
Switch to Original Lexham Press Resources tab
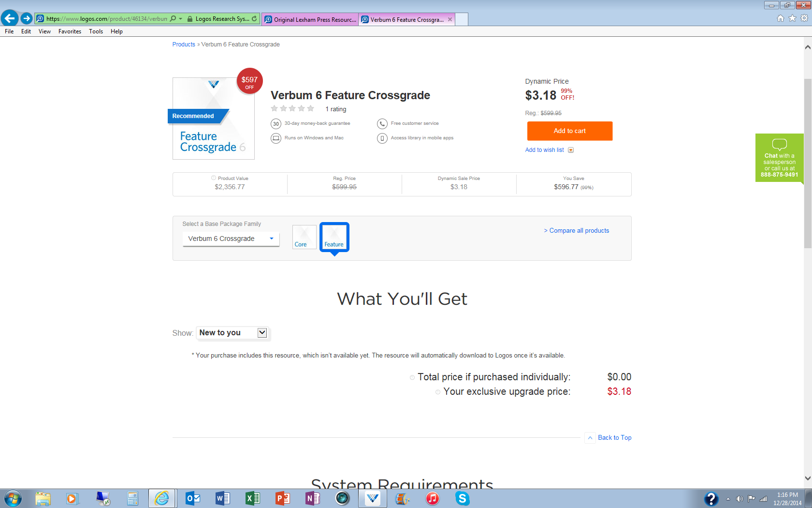310,19
